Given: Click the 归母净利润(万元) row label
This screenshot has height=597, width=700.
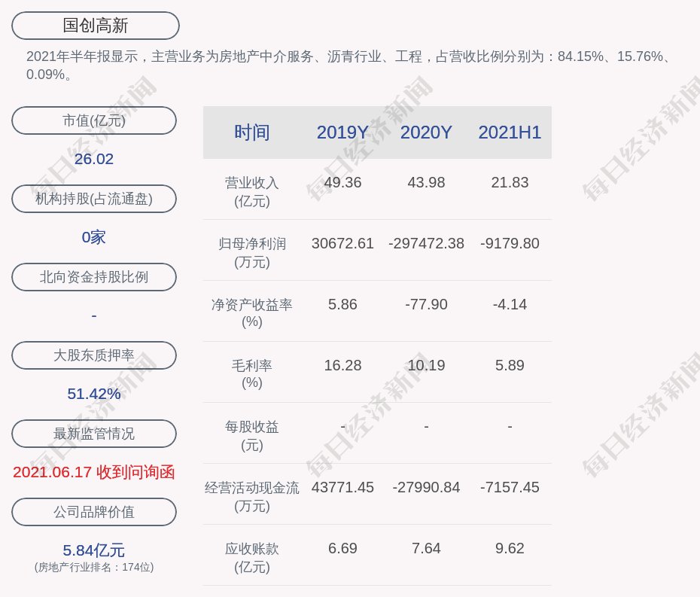Looking at the screenshot, I should (252, 253).
